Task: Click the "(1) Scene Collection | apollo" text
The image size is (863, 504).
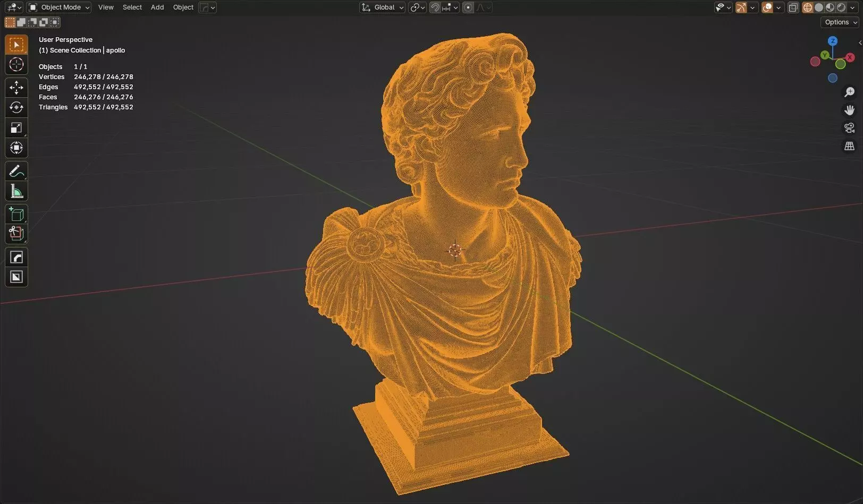Action: [82, 50]
